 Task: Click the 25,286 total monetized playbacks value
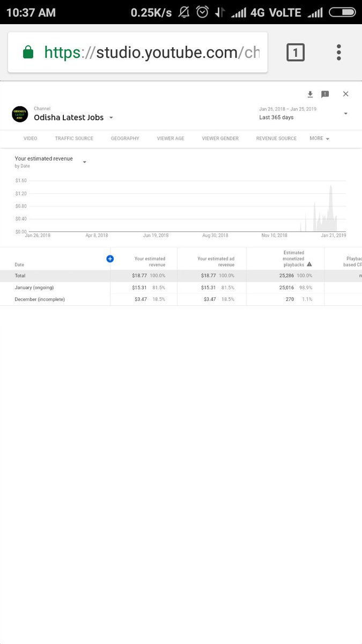coord(287,276)
